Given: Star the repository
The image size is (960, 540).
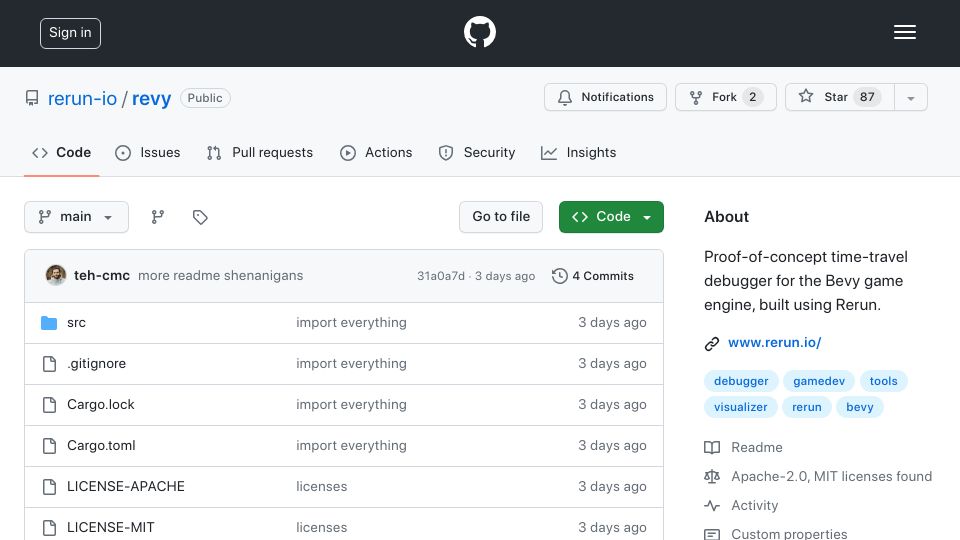Looking at the screenshot, I should coord(839,97).
